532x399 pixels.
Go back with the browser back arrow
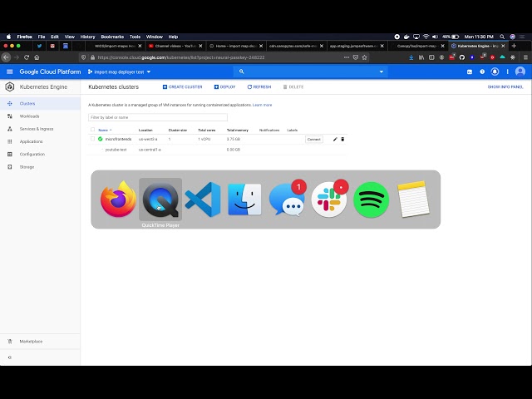coord(6,57)
